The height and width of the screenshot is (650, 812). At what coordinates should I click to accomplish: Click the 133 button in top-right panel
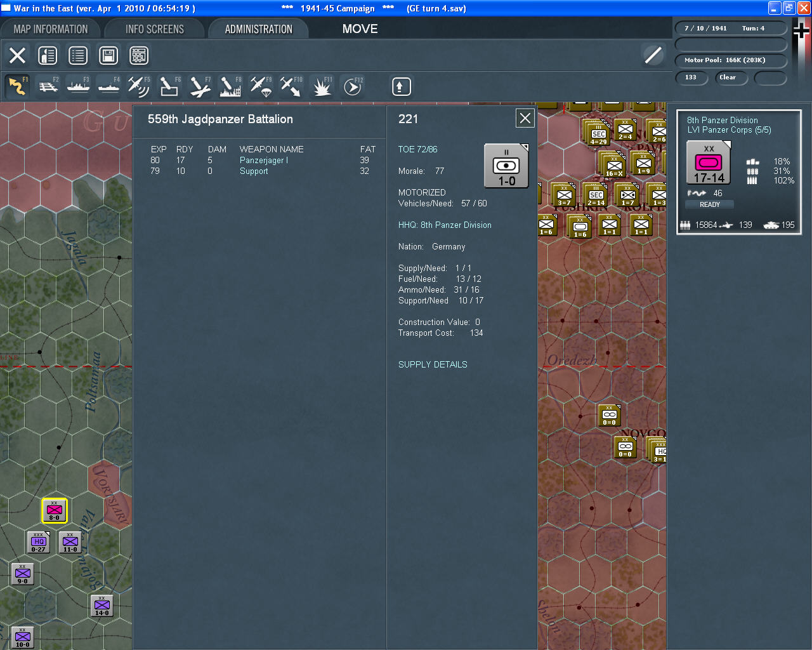coord(691,77)
